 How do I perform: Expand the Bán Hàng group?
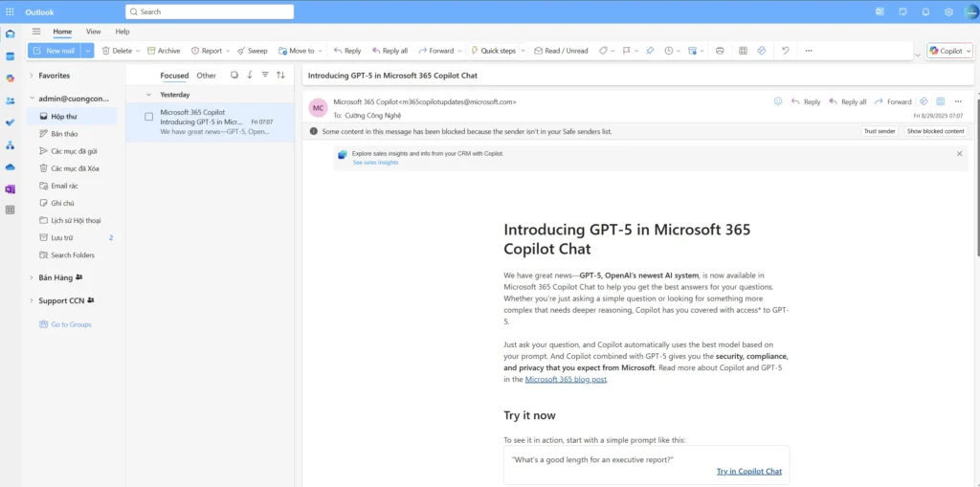[x=32, y=277]
